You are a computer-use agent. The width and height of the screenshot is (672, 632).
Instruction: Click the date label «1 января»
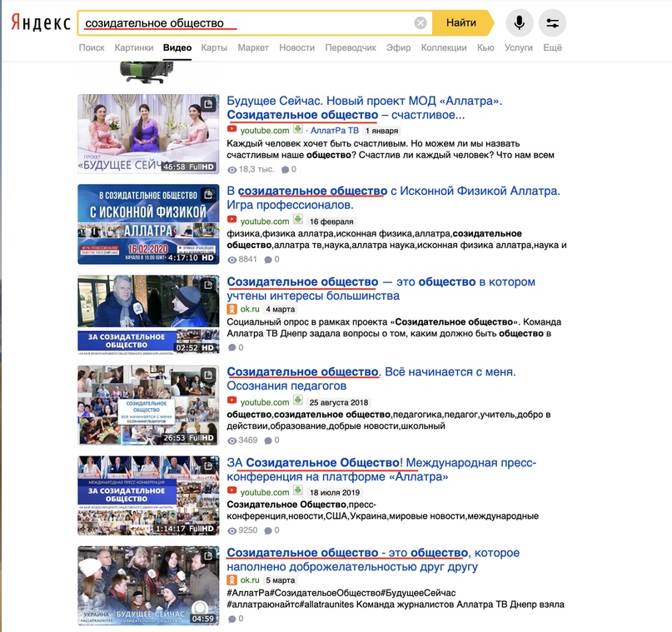click(x=381, y=131)
